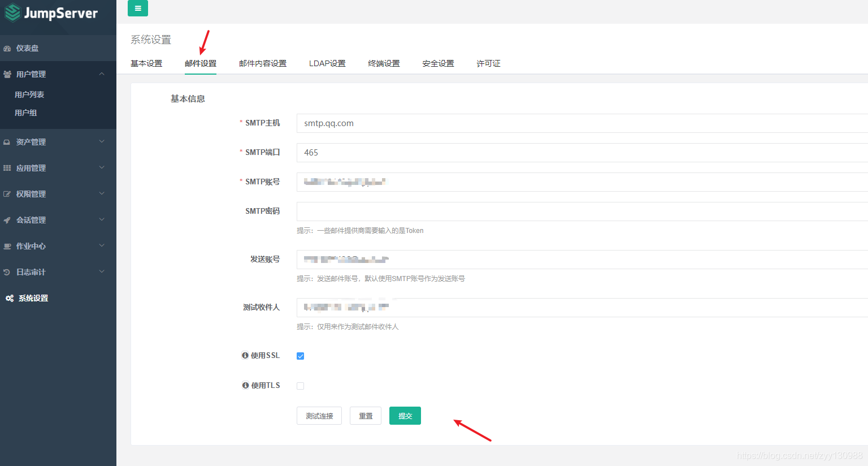Open 用户列表 in the sidebar
The image size is (868, 466).
point(29,94)
